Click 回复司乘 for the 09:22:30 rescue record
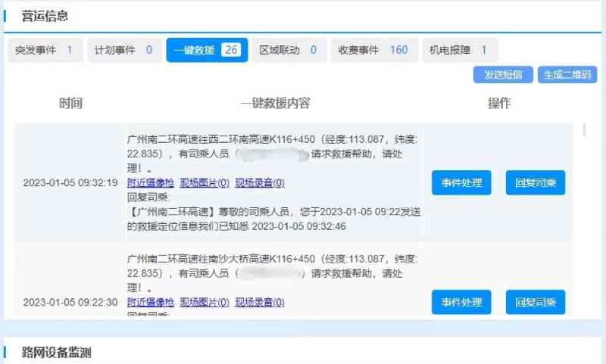 pyautogui.click(x=535, y=302)
